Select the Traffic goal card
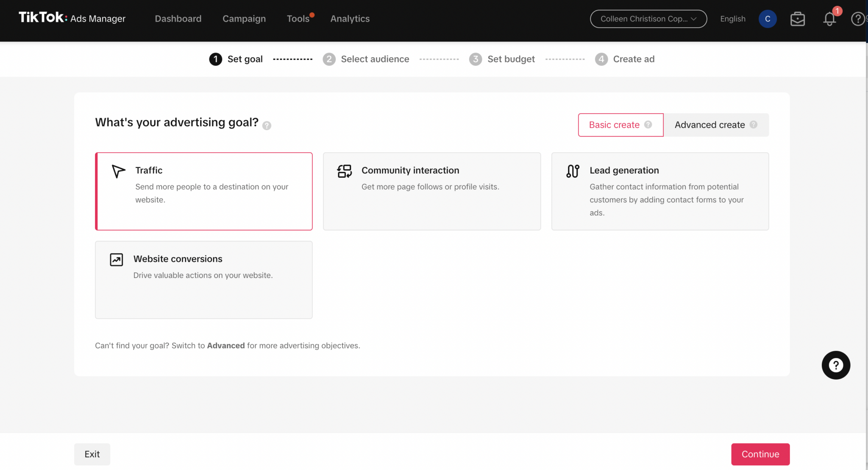868x470 pixels. [x=204, y=191]
